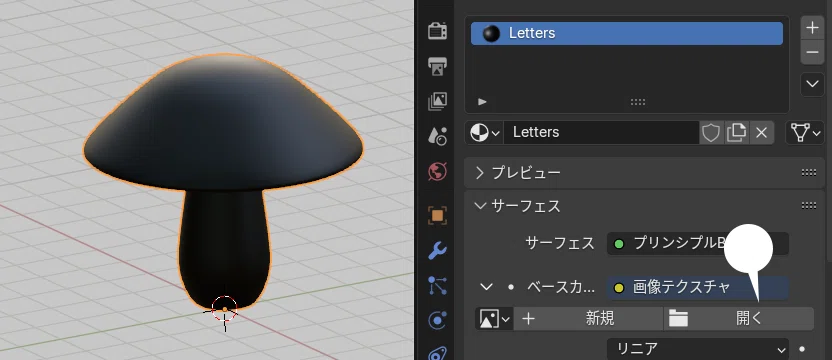Open the リニア interpolation dropdown
Screen dimensions: 832x360
coord(697,349)
